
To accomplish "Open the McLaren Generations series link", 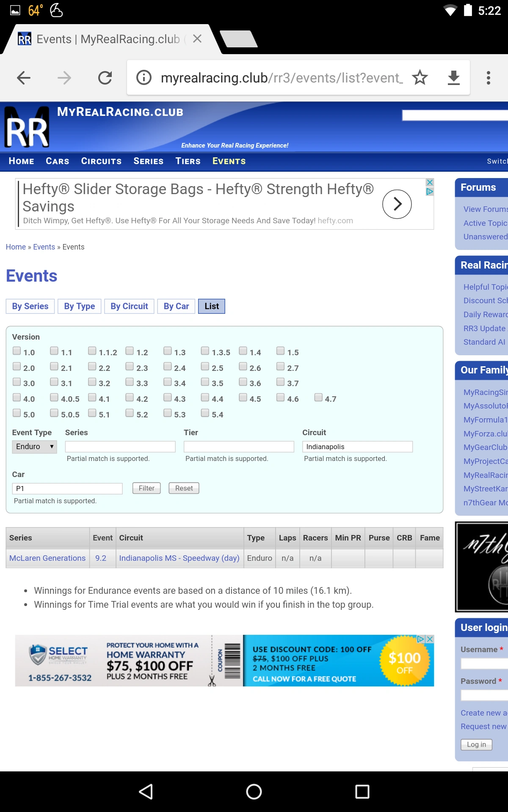I will (x=47, y=558).
